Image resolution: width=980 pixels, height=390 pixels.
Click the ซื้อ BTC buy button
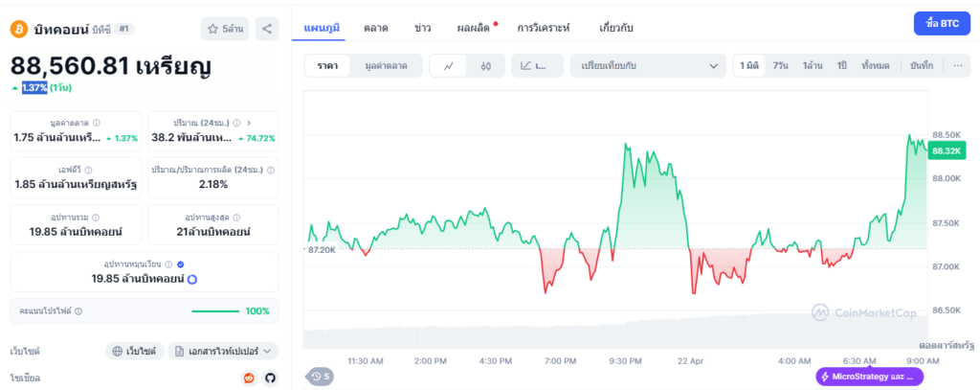pyautogui.click(x=943, y=23)
